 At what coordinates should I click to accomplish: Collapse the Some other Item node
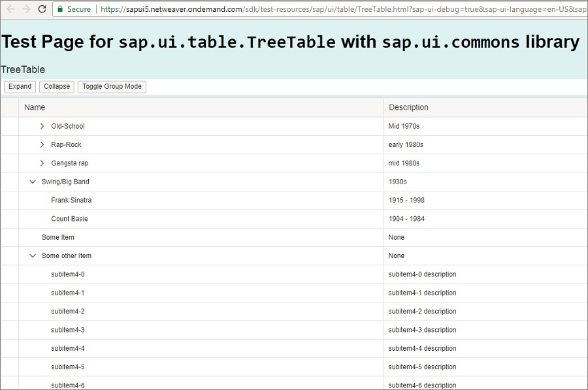[x=33, y=255]
